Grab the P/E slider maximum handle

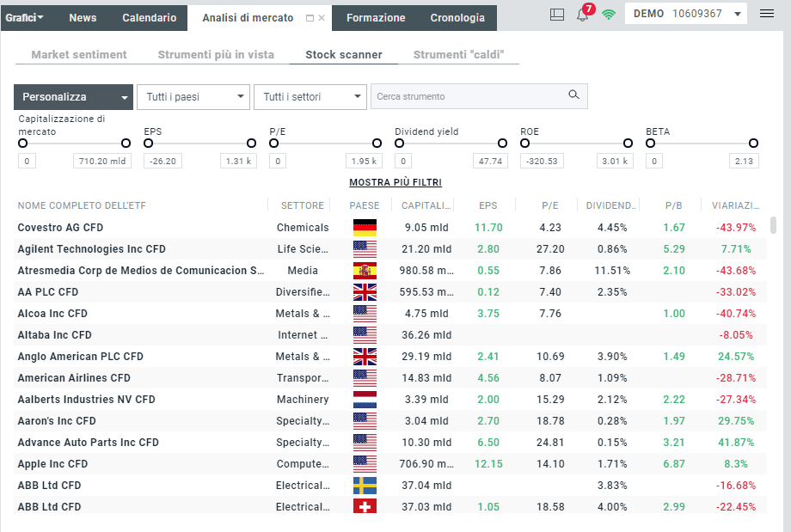(377, 144)
